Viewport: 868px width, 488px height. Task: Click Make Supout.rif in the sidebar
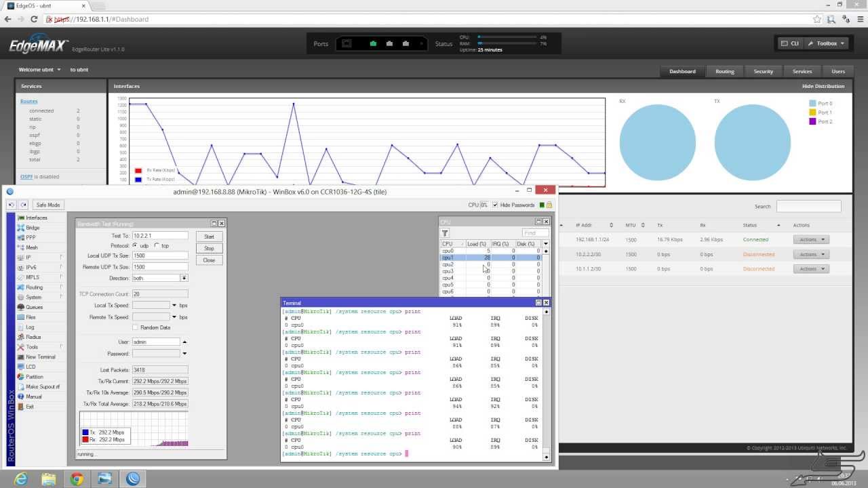click(x=43, y=386)
